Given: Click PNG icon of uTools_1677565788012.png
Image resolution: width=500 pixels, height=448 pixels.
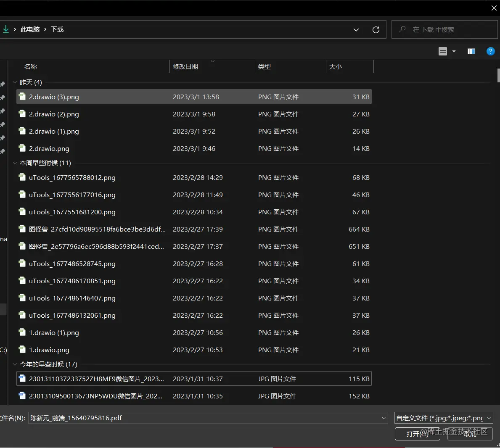Looking at the screenshot, I should [x=22, y=177].
